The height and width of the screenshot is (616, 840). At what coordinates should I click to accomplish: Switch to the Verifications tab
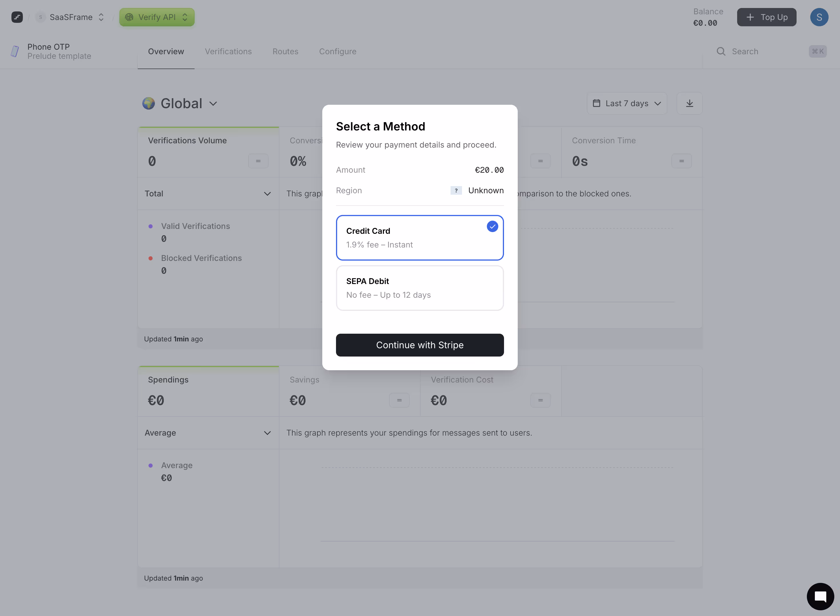228,51
